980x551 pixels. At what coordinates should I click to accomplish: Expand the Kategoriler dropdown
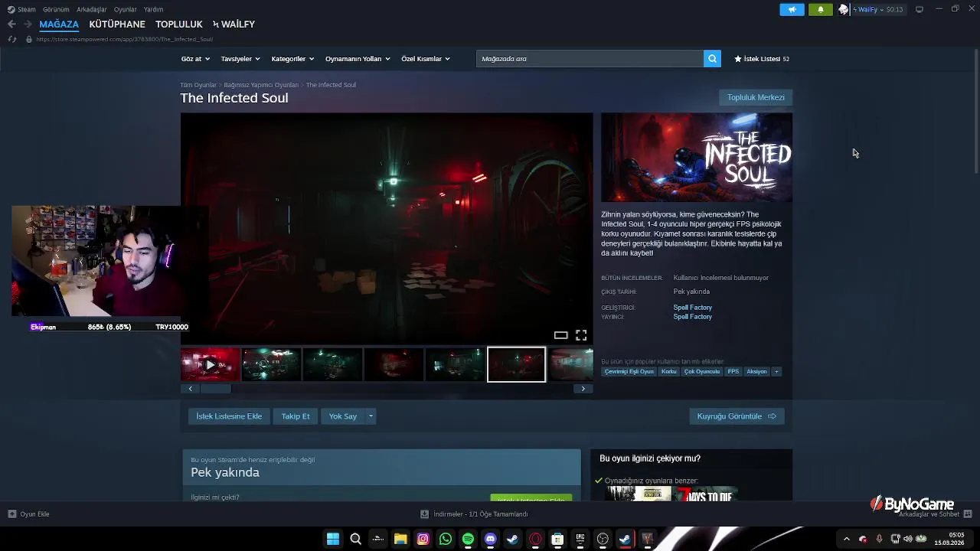[x=292, y=59]
